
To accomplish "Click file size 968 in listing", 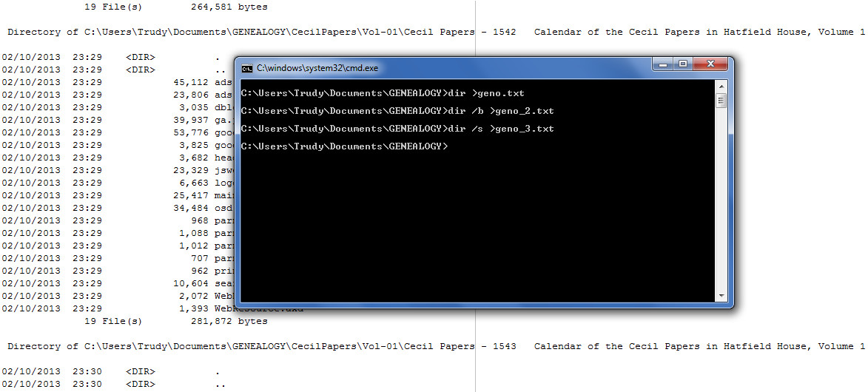I will coord(200,220).
